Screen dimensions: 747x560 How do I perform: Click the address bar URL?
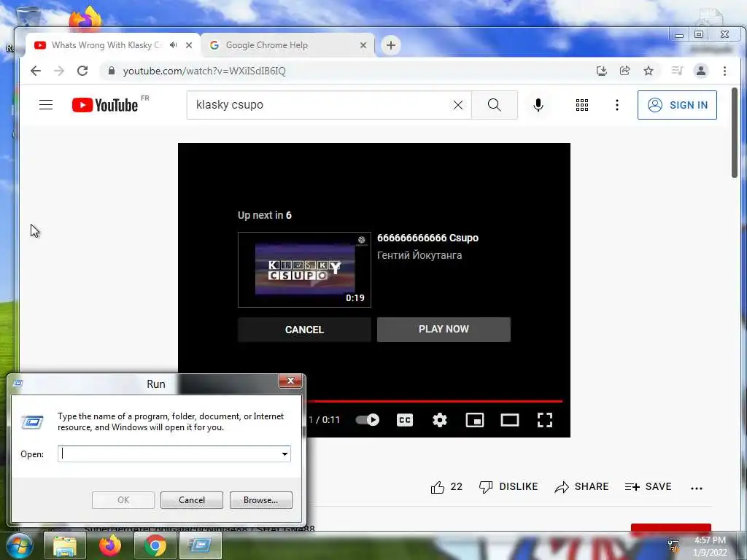pyautogui.click(x=204, y=71)
